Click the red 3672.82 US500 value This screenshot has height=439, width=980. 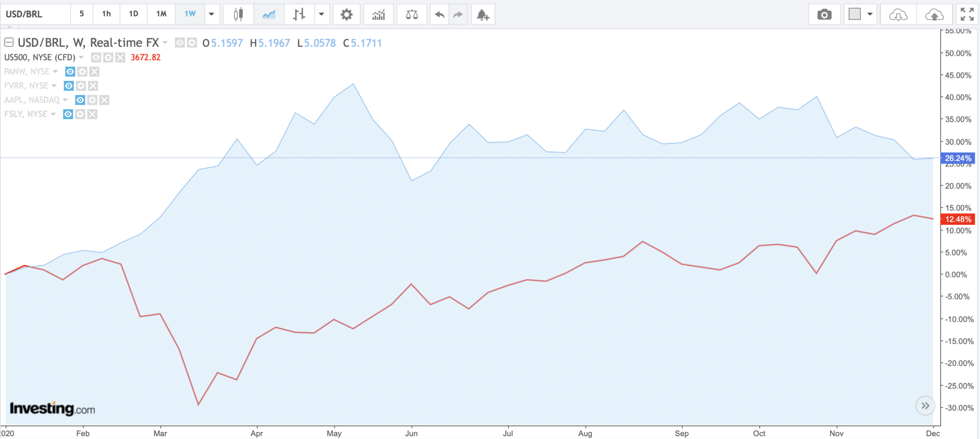pos(145,57)
